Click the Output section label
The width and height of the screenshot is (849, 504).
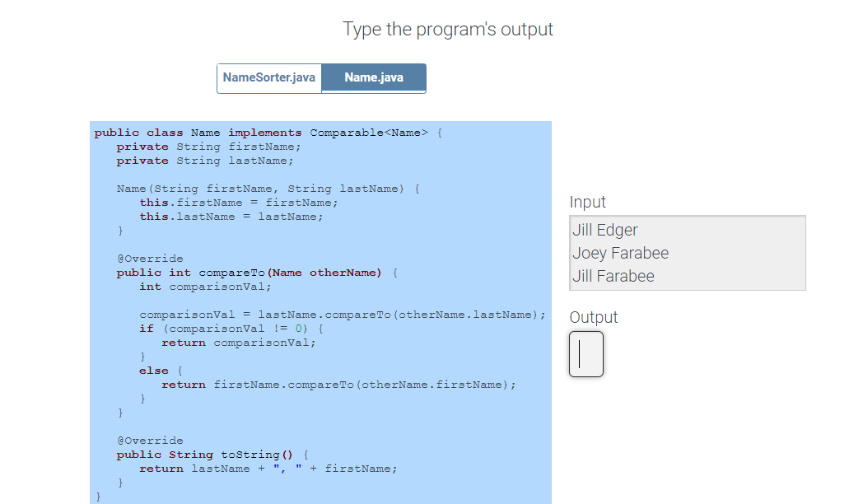593,317
